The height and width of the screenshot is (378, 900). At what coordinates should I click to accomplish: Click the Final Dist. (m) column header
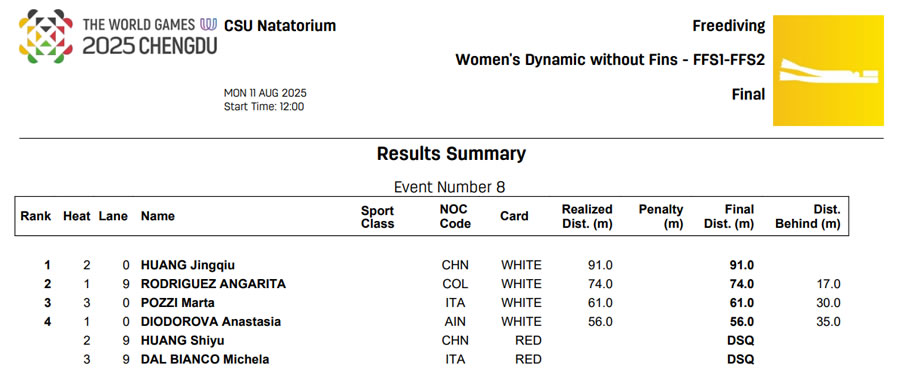pos(729,216)
